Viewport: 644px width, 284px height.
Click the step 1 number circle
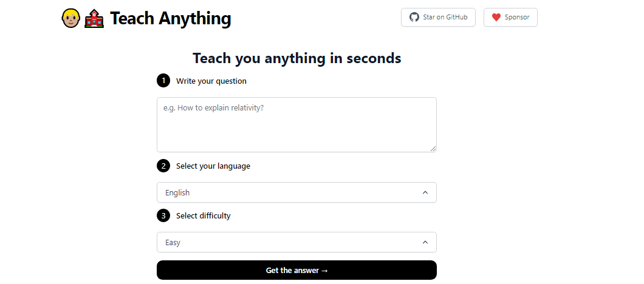163,81
